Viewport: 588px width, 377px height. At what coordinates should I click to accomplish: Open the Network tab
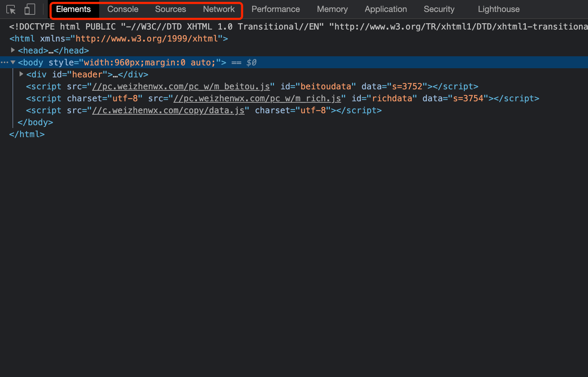pyautogui.click(x=219, y=9)
